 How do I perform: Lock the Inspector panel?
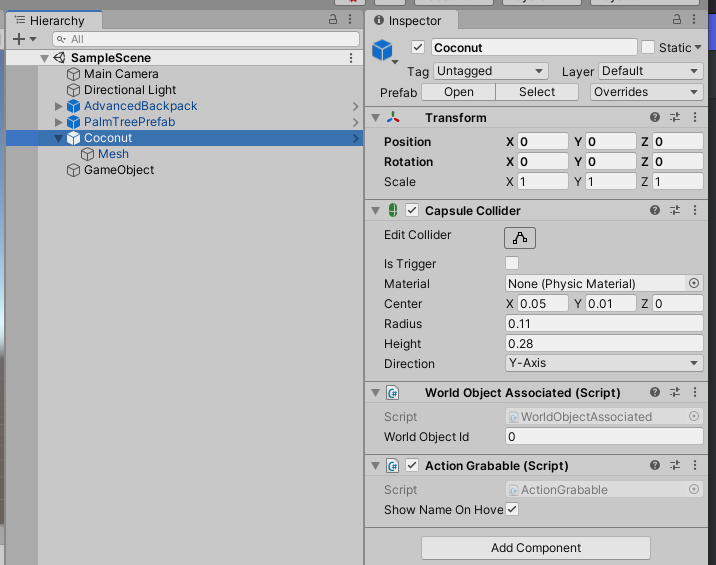point(677,19)
